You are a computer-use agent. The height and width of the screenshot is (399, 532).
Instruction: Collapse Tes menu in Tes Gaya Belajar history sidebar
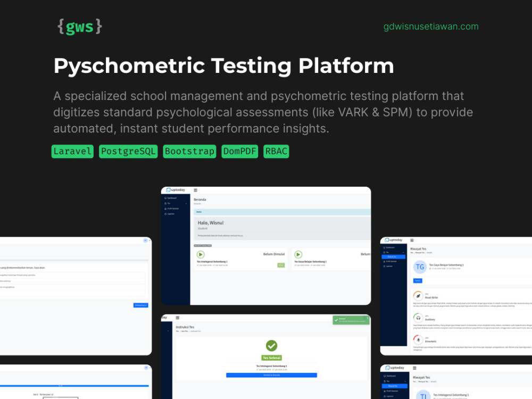pos(394,252)
